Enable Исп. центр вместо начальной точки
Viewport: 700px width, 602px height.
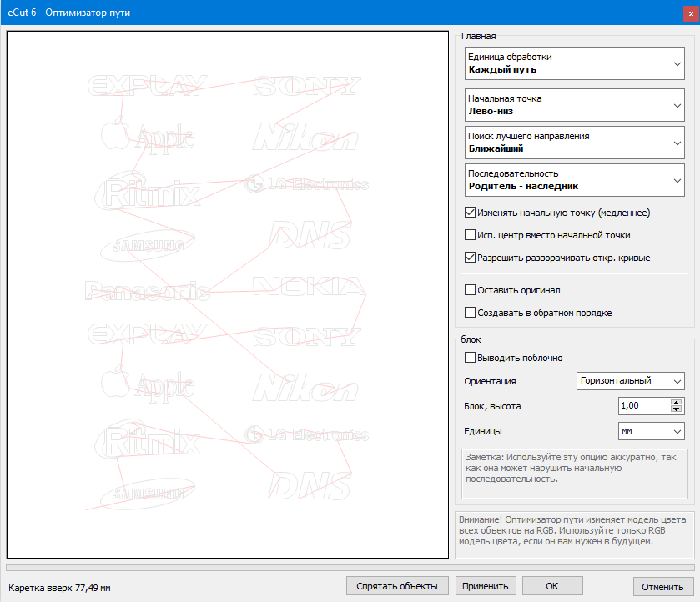pyautogui.click(x=470, y=235)
